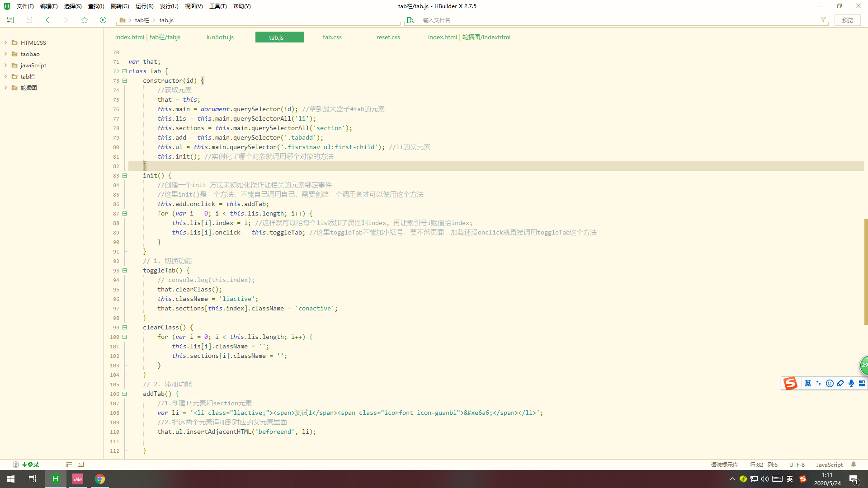Click the breadcrumb folder icon
Image resolution: width=868 pixels, height=488 pixels.
click(x=122, y=20)
